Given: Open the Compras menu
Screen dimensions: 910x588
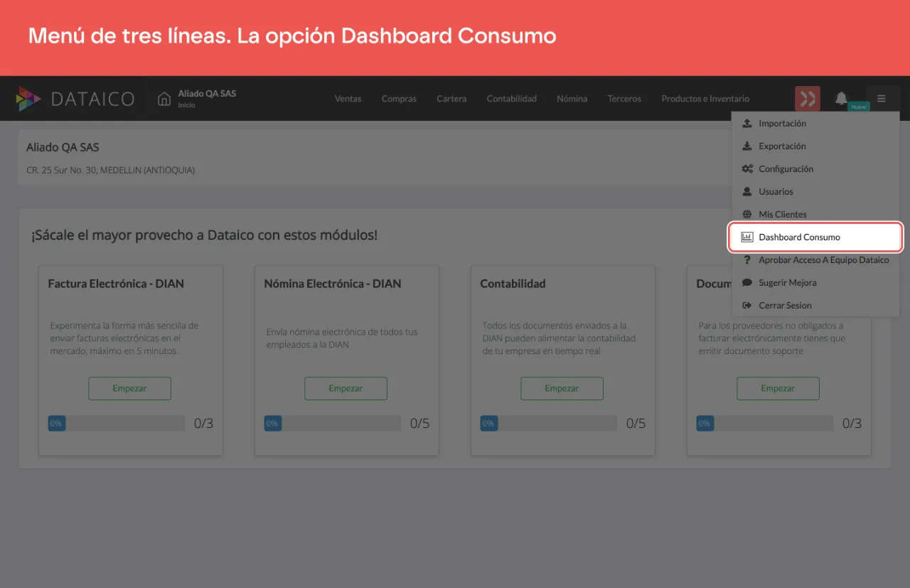Looking at the screenshot, I should tap(399, 99).
